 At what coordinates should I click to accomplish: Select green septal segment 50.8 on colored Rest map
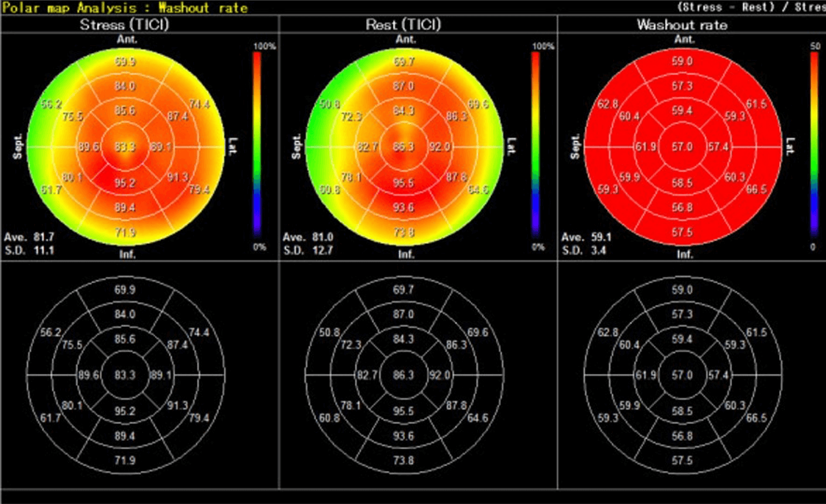[330, 104]
